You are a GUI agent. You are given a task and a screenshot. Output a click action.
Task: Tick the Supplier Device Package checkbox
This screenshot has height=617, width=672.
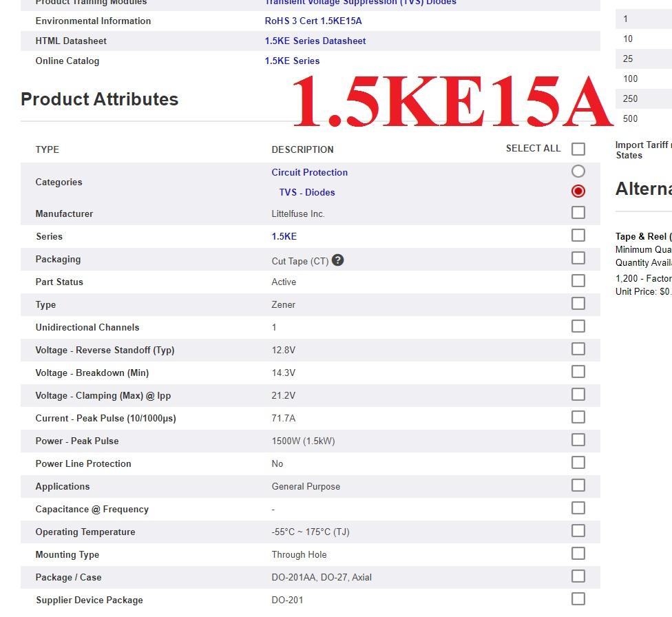pos(578,598)
